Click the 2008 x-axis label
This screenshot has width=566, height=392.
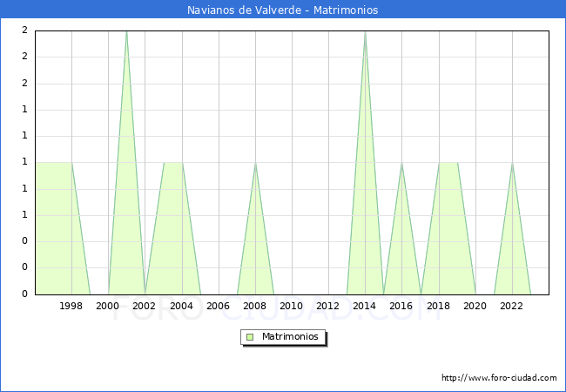[x=255, y=306]
